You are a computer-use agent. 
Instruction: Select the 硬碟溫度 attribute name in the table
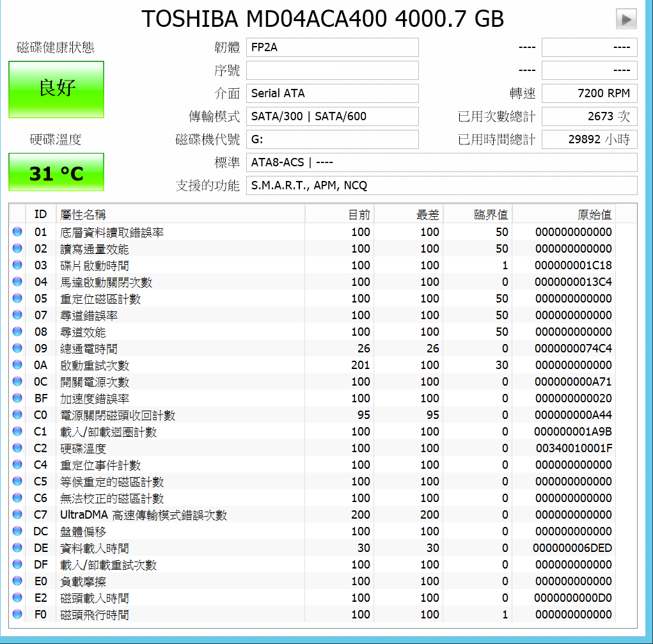pyautogui.click(x=83, y=449)
